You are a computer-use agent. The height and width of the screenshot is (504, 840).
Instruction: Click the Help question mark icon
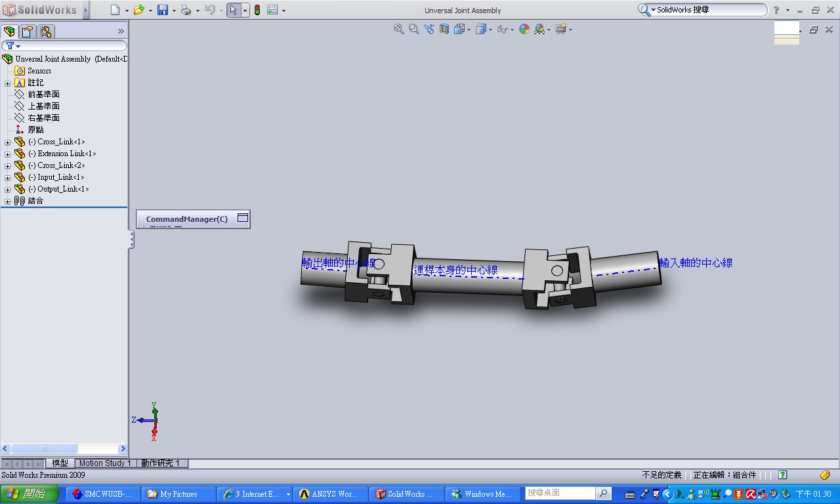point(776,10)
